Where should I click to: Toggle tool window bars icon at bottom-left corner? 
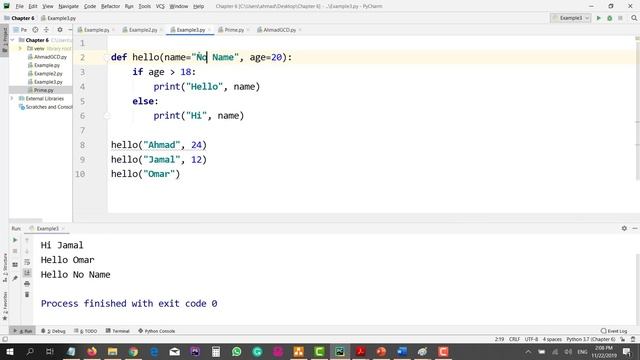click(5, 339)
